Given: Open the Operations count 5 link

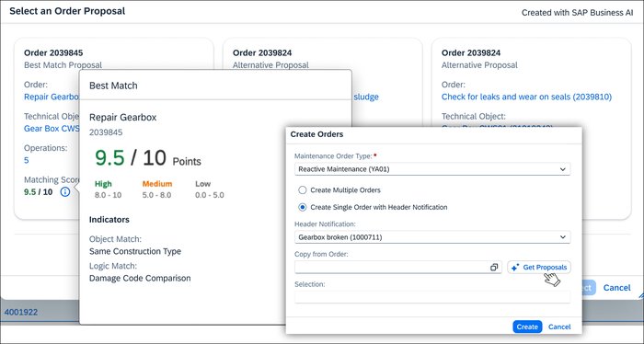Looking at the screenshot, I should tap(27, 161).
